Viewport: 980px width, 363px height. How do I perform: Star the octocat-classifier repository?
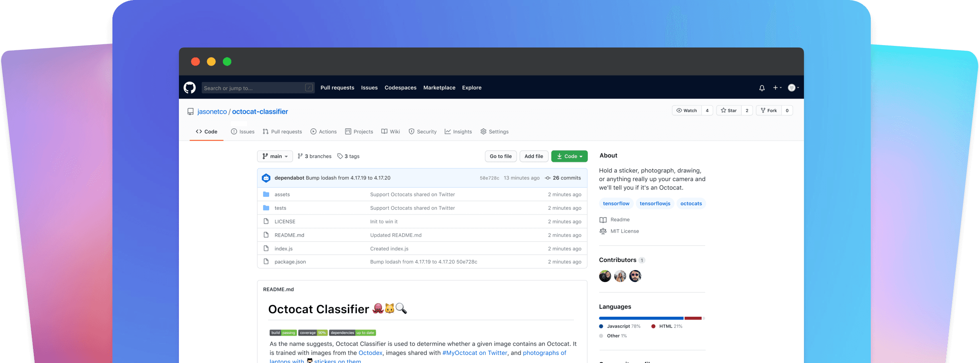[x=729, y=110]
